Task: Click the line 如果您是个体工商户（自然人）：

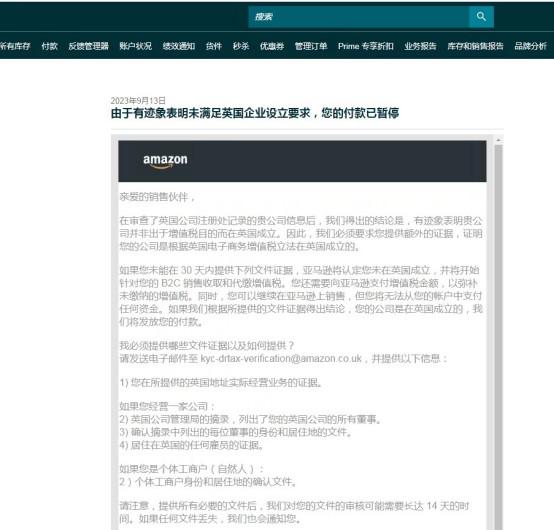Action: click(192, 469)
